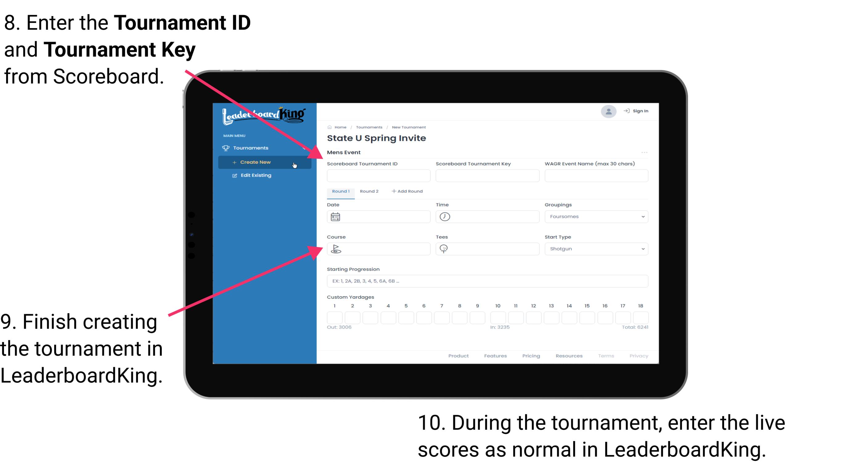The image size is (868, 467).
Task: Click the calendar icon for Date
Action: click(x=336, y=217)
